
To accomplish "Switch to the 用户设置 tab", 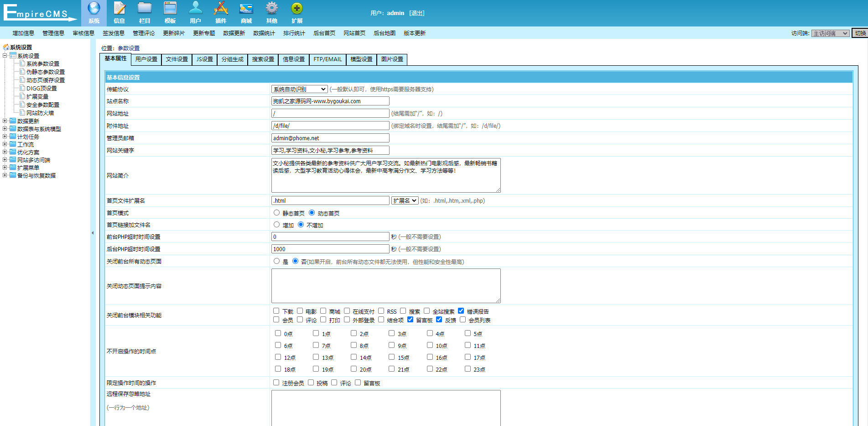I will 146,59.
